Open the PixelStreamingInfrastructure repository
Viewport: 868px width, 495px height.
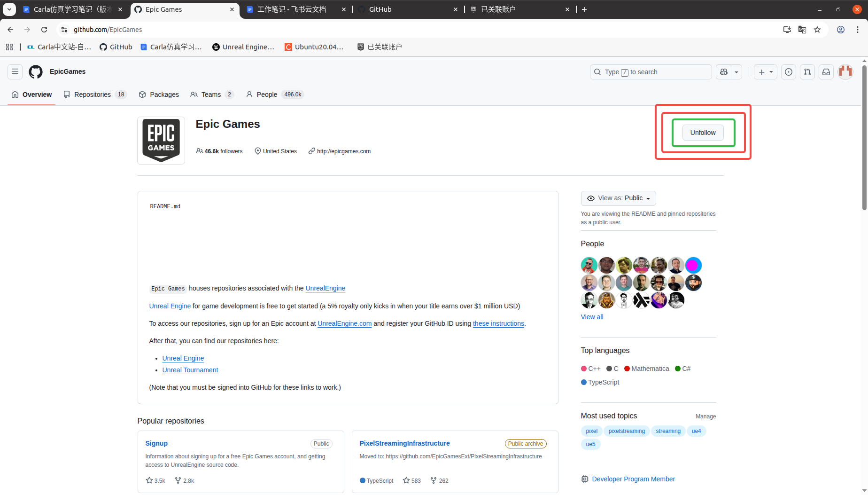point(405,443)
